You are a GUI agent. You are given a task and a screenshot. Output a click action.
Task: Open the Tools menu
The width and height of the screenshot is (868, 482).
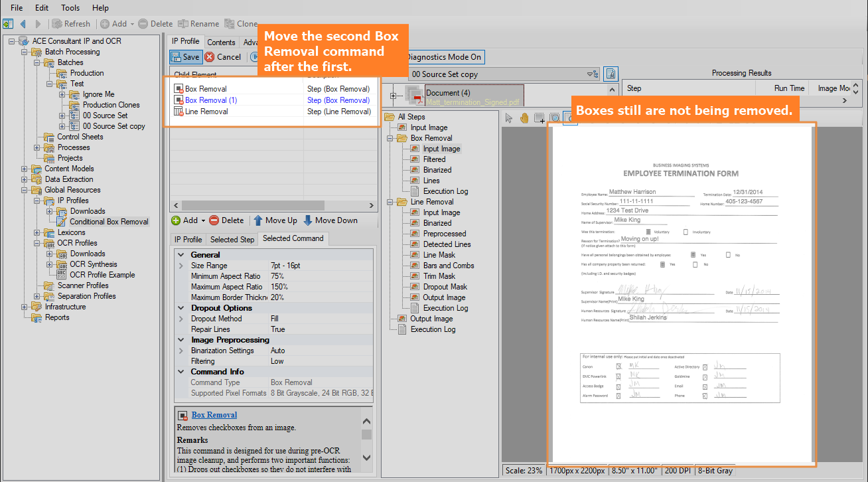(70, 8)
